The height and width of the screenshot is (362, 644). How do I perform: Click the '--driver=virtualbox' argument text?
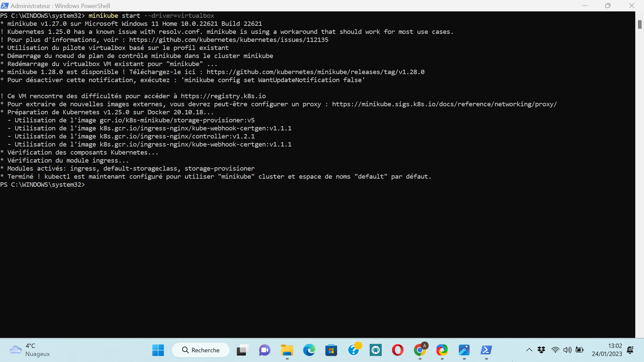(179, 16)
